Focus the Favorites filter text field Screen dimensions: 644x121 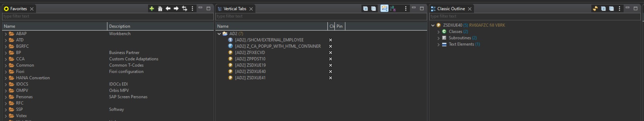click(x=108, y=16)
